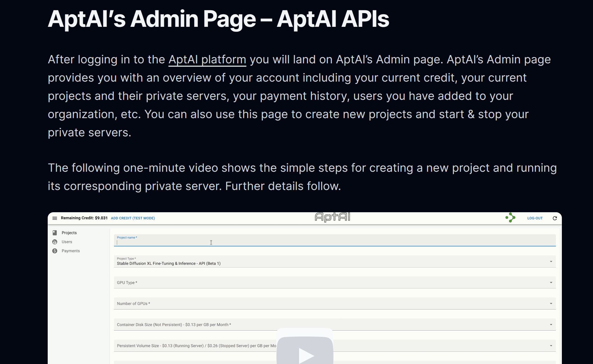593x364 pixels.
Task: Click the LOG-OUT button
Action: tap(535, 218)
